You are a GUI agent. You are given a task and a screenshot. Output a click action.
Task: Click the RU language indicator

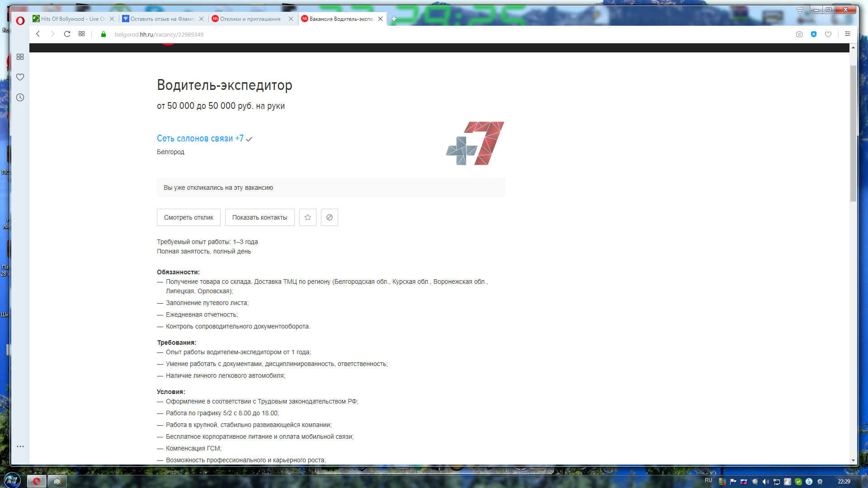click(x=708, y=481)
